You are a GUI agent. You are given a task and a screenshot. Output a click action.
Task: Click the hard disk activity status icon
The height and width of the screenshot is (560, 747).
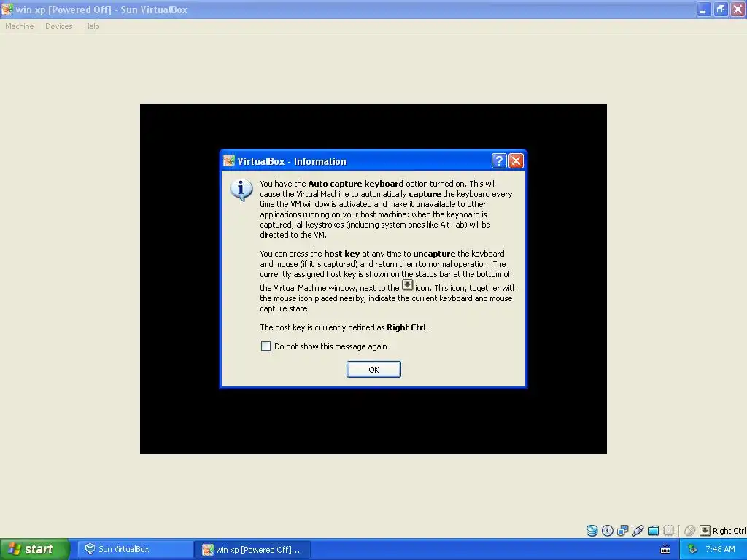[592, 531]
